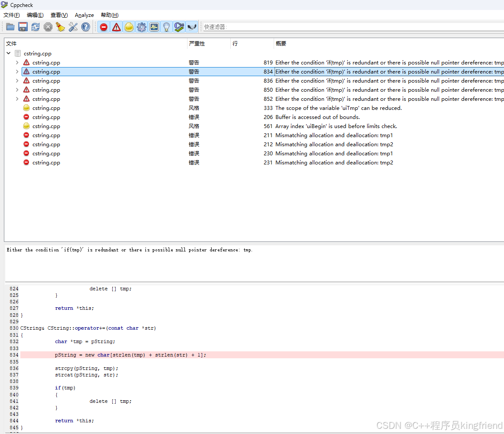This screenshot has width=504, height=434.
Task: Click the details message text below results
Action: (129, 250)
